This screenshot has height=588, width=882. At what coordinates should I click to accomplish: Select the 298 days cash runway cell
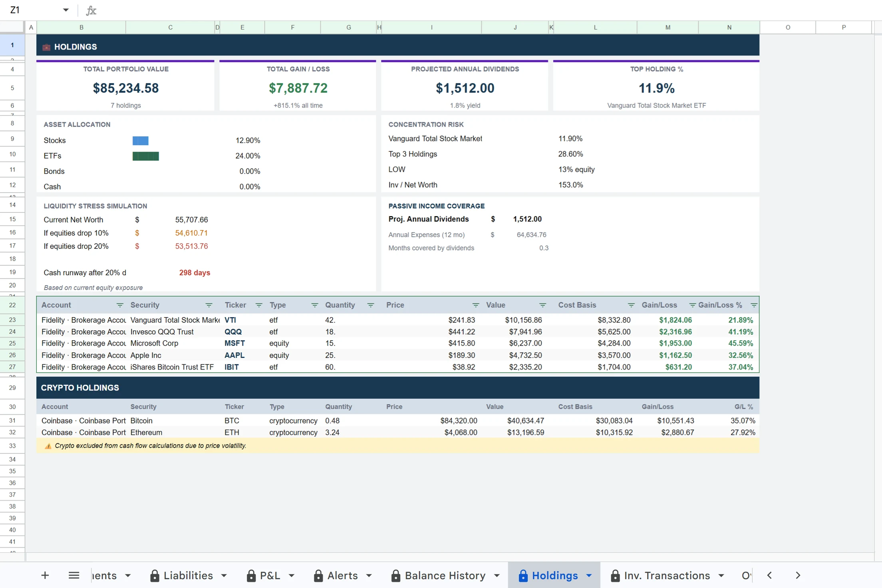(x=195, y=273)
